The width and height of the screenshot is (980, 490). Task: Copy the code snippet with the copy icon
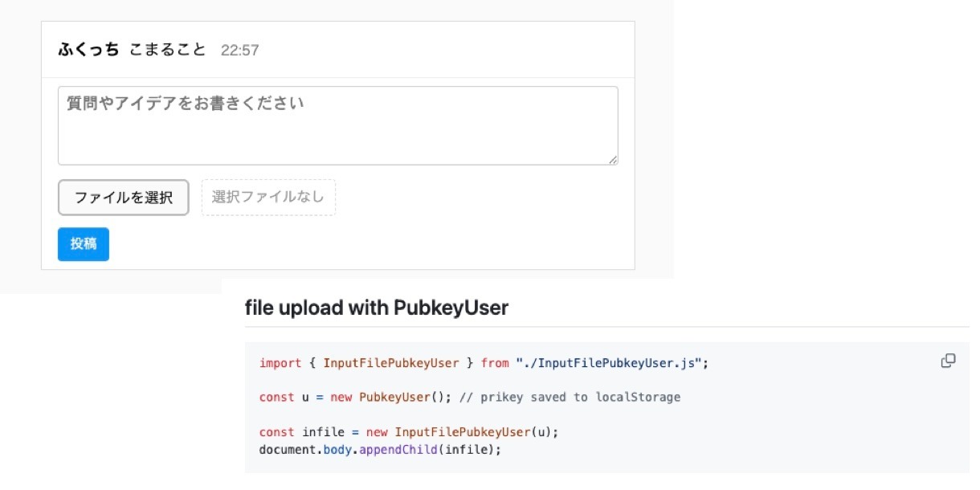click(x=948, y=361)
